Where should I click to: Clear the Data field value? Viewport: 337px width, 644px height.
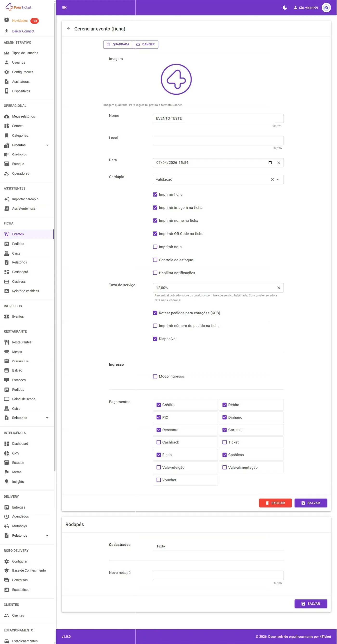(x=279, y=163)
